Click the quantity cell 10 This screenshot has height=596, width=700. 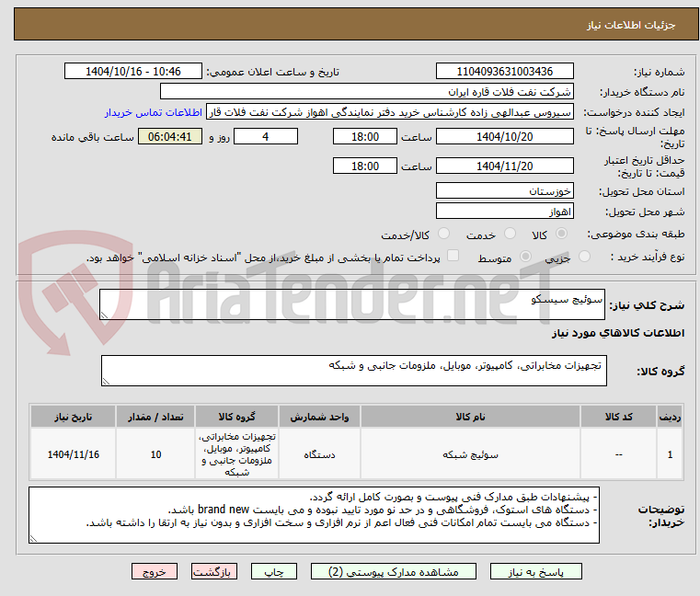pos(155,454)
